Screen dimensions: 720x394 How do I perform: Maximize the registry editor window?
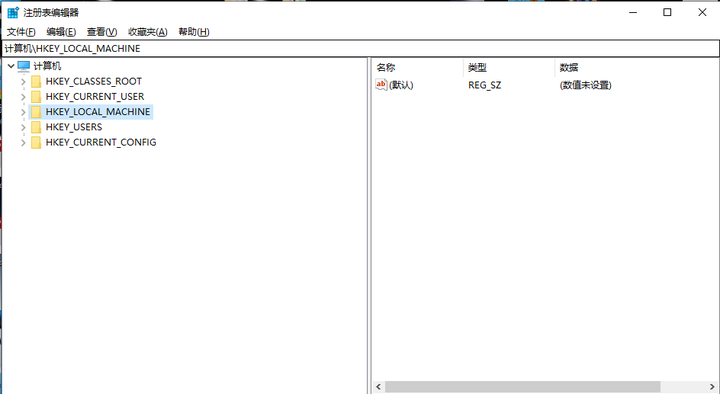[667, 12]
